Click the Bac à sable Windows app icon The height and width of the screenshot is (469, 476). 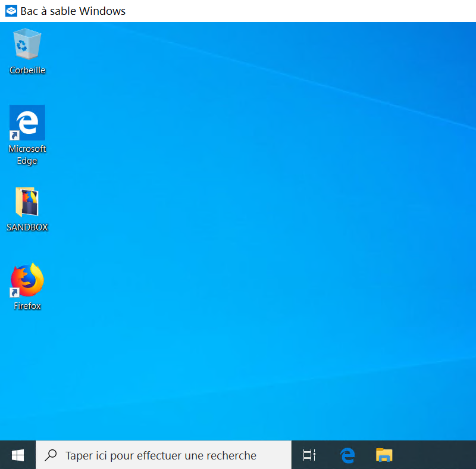click(x=11, y=11)
